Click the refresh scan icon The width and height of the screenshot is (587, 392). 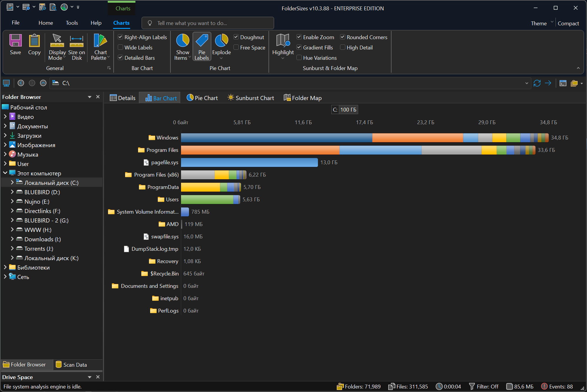(x=537, y=83)
